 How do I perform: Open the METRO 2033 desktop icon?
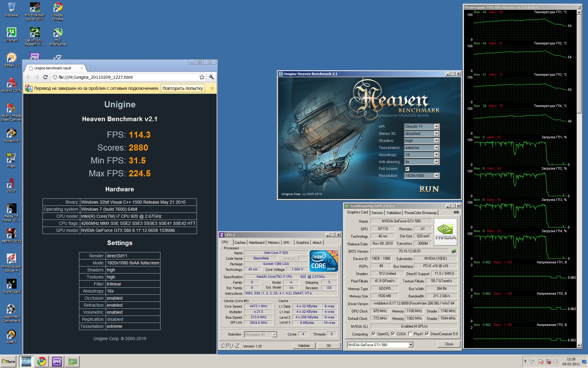coord(11,236)
